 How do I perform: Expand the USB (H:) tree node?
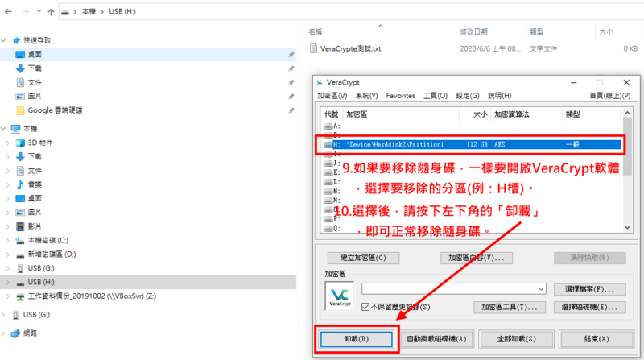click(8, 282)
